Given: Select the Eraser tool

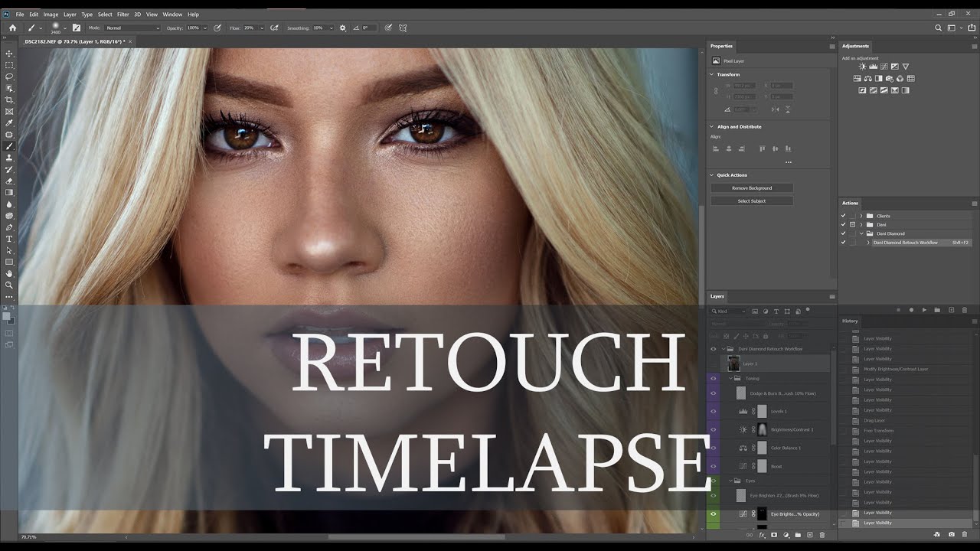Looking at the screenshot, I should pyautogui.click(x=9, y=181).
